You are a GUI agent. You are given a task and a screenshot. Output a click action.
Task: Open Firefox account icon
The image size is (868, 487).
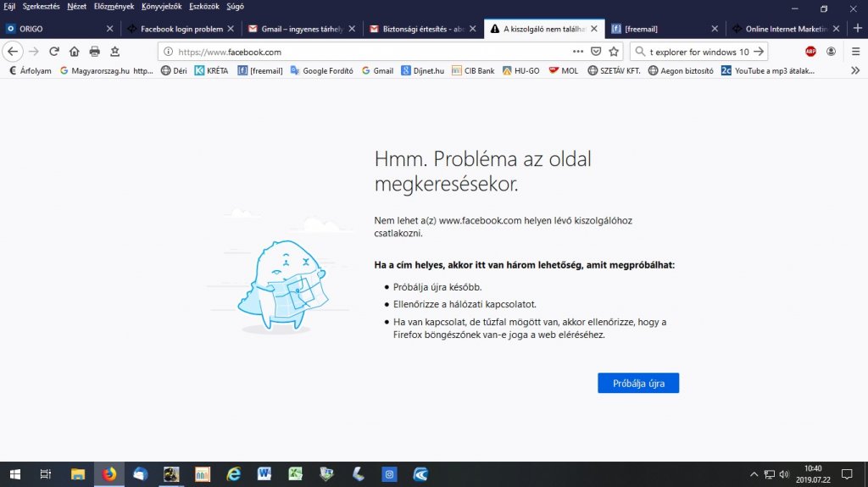pyautogui.click(x=831, y=52)
